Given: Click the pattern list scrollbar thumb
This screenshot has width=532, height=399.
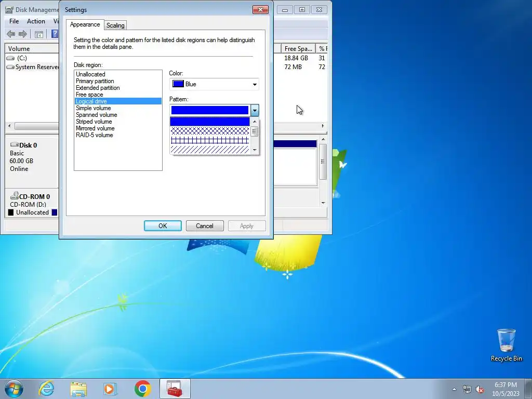Looking at the screenshot, I should point(255,131).
